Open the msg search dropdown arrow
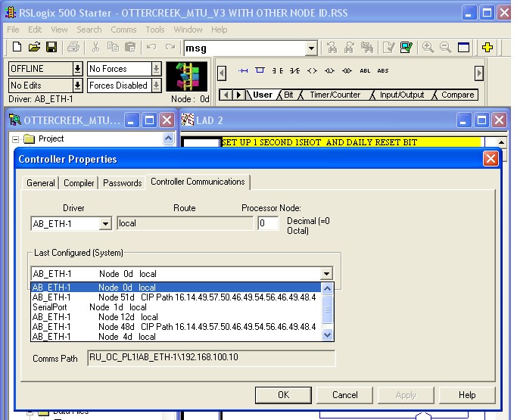Image resolution: width=517 pixels, height=420 pixels. [311, 48]
